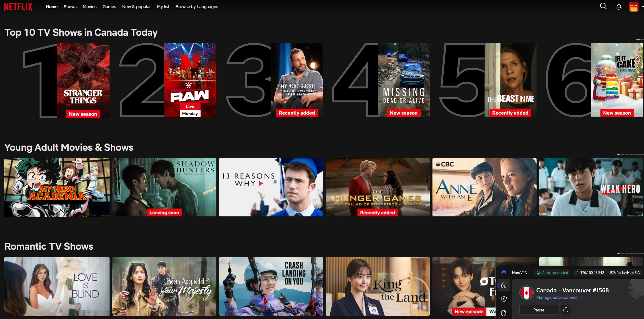644x319 pixels.
Task: Click New season badge on Stranger Things
Action: click(83, 114)
